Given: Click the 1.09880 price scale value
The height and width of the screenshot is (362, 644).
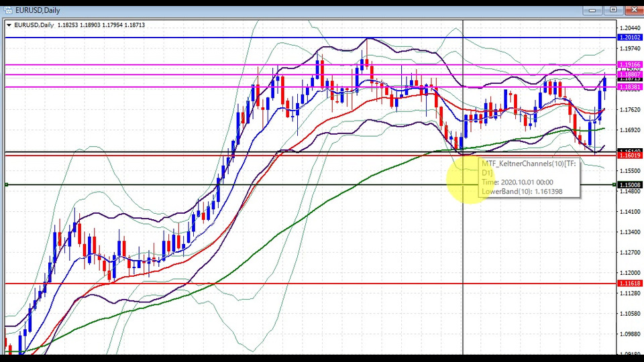Looking at the screenshot, I should 630,334.
